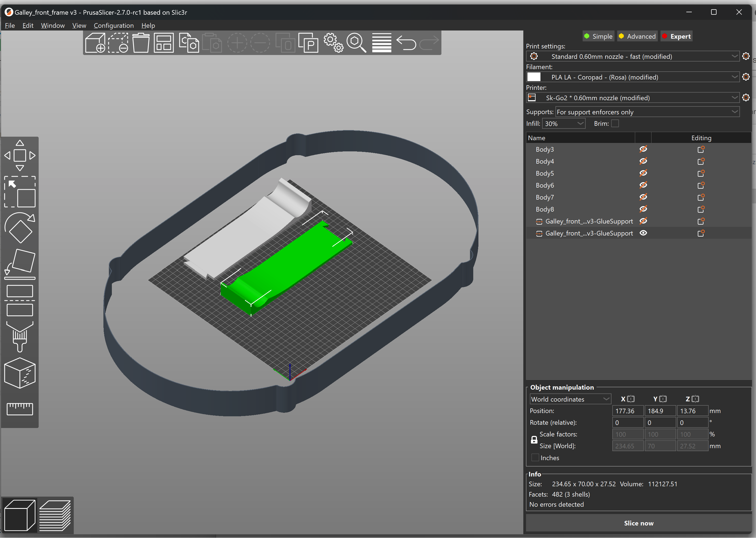756x538 pixels.
Task: Open the Supports dropdown
Action: point(647,112)
